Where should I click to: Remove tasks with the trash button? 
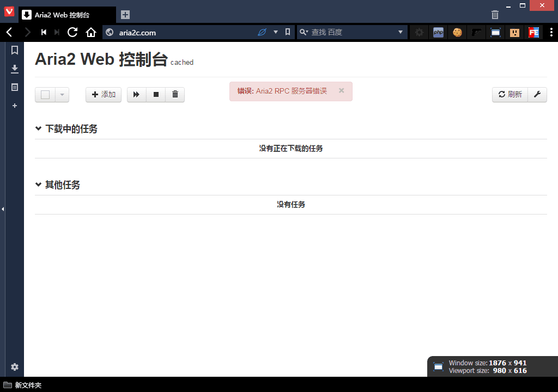(x=175, y=95)
